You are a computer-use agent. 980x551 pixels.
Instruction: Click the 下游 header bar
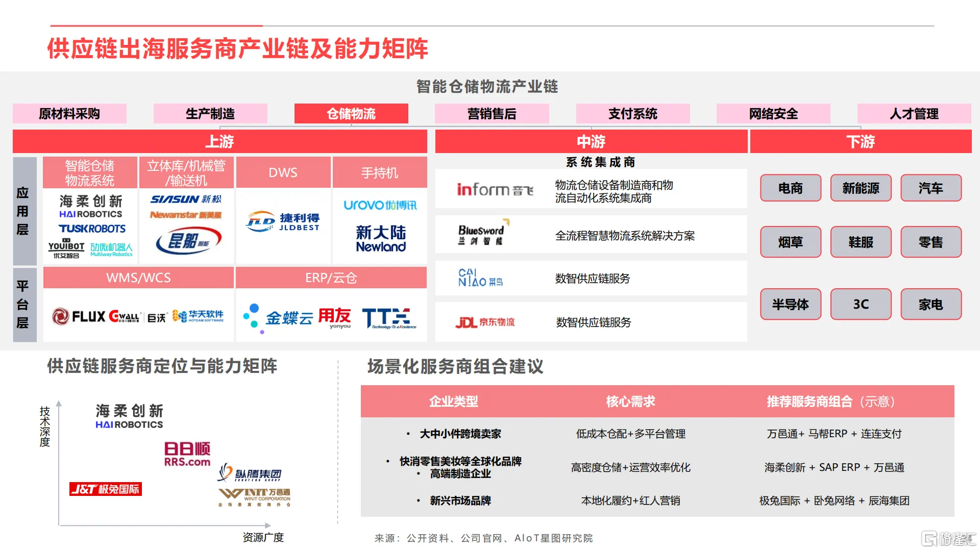tap(861, 141)
